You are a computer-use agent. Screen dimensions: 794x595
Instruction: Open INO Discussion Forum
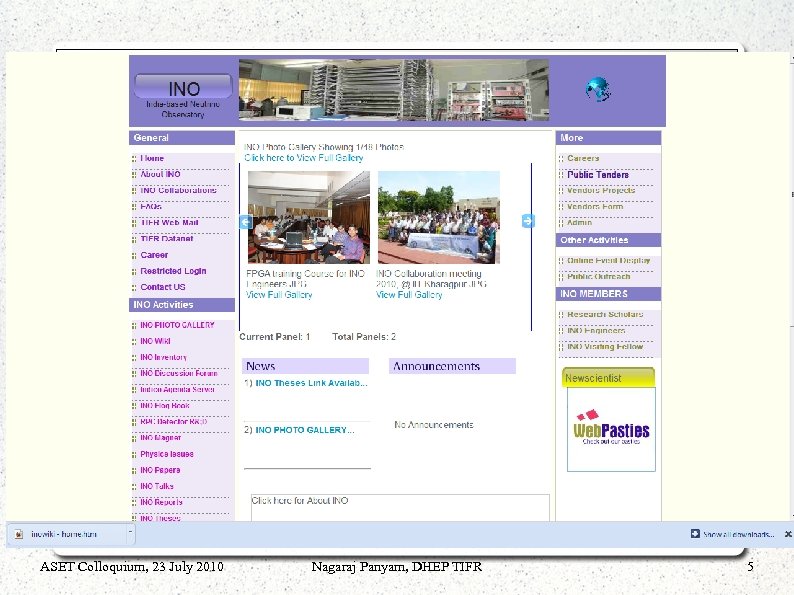click(179, 373)
